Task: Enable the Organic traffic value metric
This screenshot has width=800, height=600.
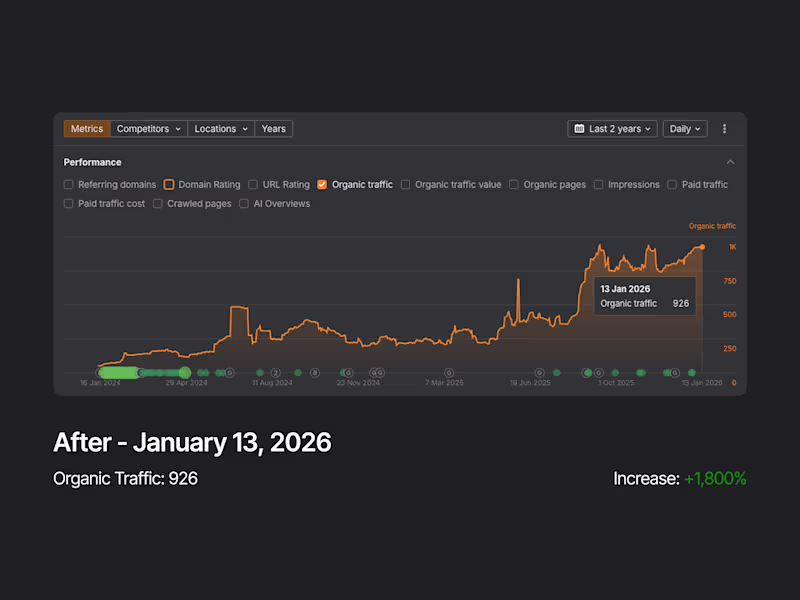Action: (x=405, y=184)
